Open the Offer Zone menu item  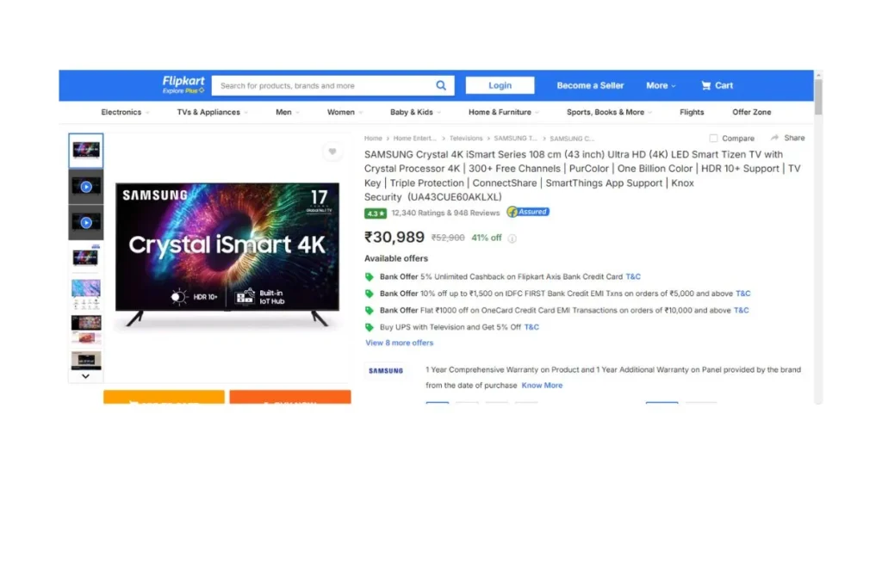point(751,112)
